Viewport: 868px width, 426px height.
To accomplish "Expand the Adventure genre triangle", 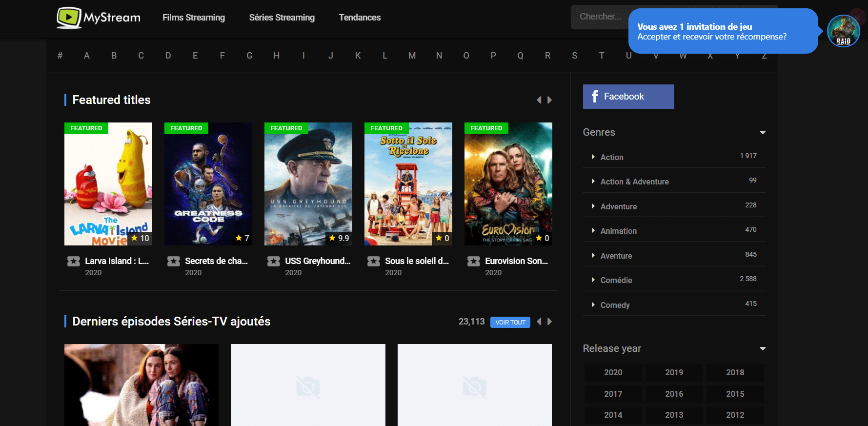I will point(593,206).
